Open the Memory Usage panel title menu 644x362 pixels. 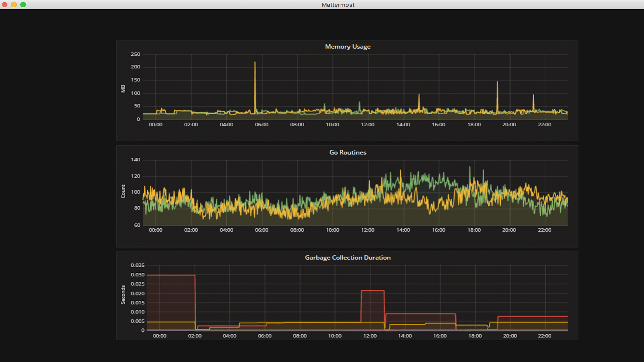[347, 47]
